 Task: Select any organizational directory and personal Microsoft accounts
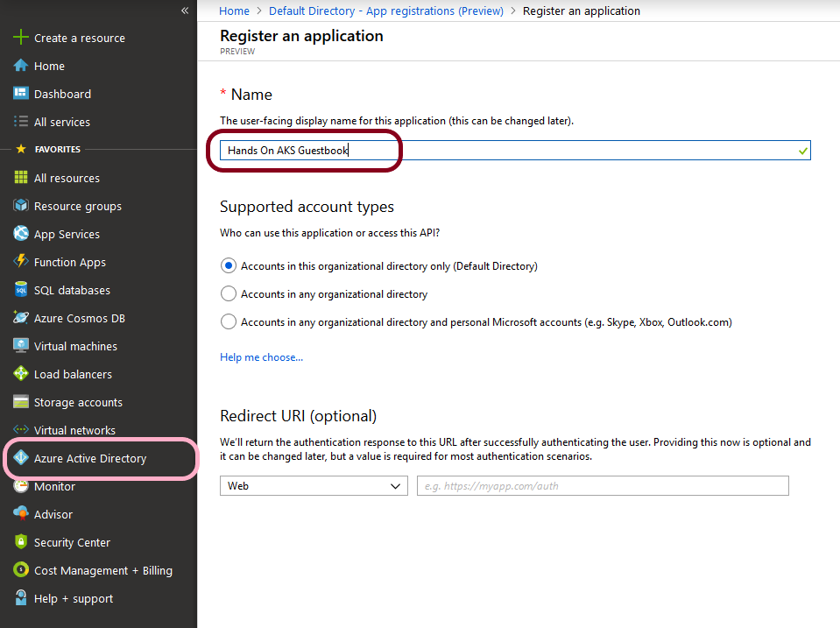[x=229, y=321]
